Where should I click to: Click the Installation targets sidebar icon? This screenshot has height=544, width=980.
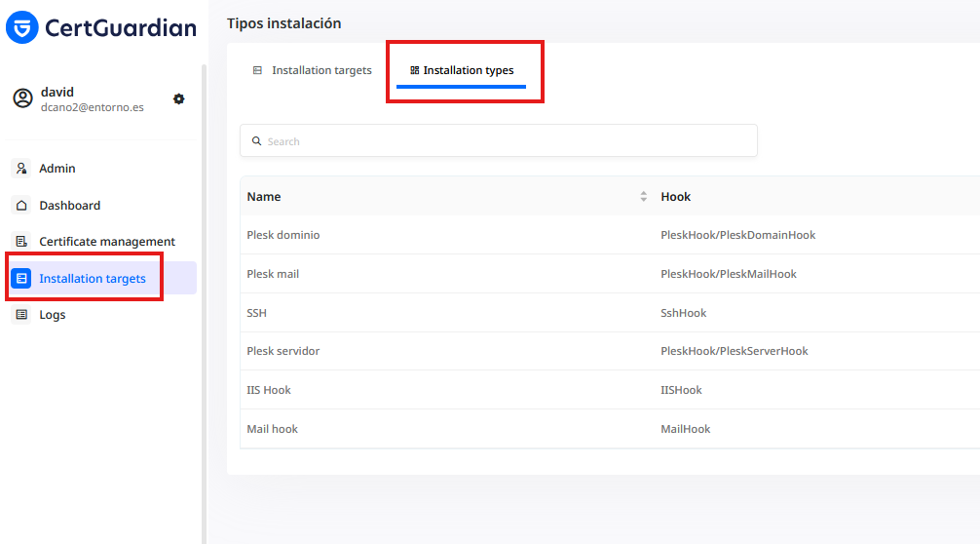click(21, 278)
